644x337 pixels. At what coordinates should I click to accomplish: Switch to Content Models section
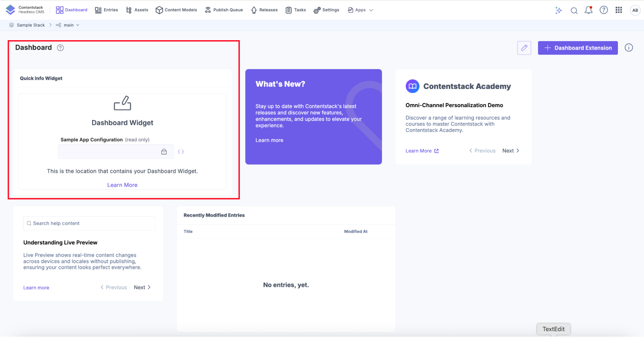(x=176, y=10)
